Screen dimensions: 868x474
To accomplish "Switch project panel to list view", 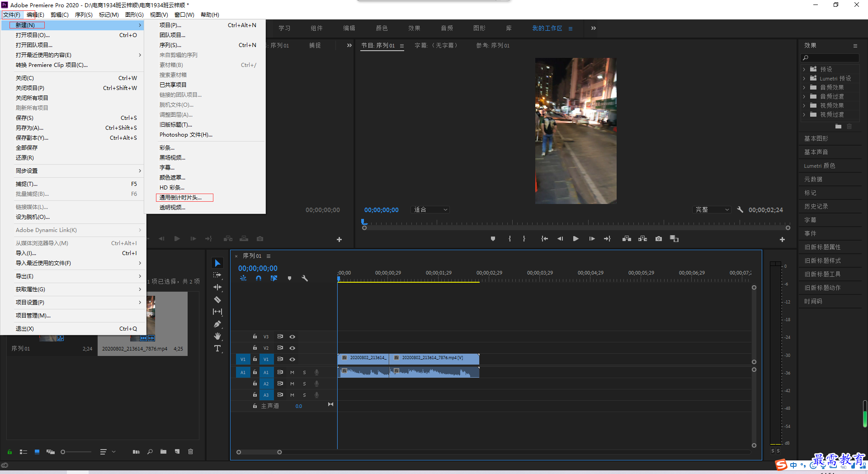I will [24, 451].
